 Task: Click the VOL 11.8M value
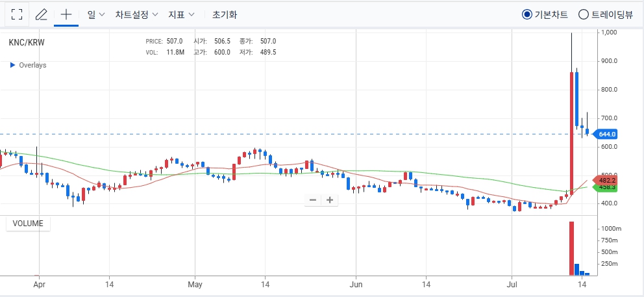pyautogui.click(x=175, y=52)
